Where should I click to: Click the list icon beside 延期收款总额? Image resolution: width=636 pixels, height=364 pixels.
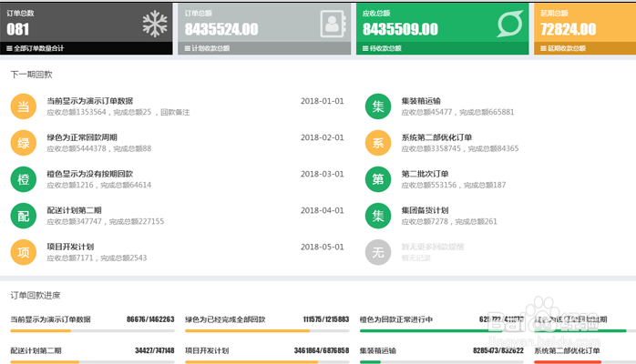(543, 48)
